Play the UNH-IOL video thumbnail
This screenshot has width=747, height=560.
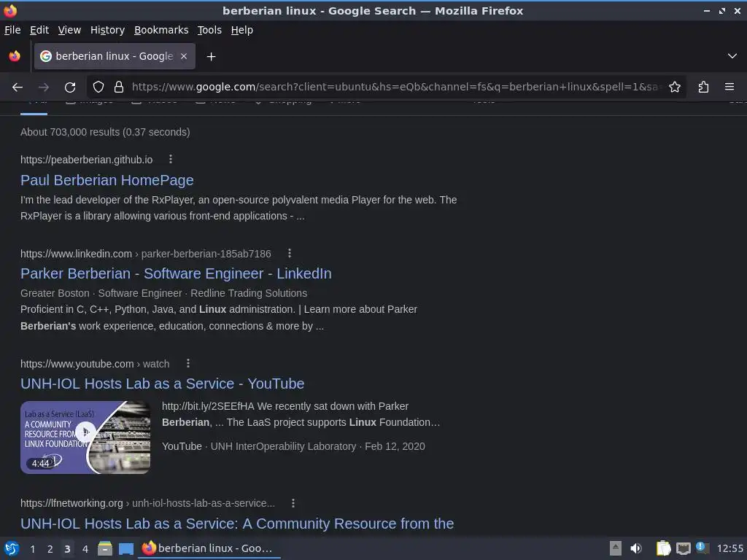click(85, 437)
